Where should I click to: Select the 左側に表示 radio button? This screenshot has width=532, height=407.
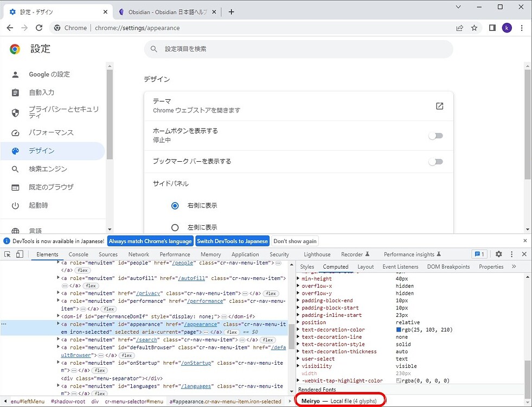click(175, 227)
